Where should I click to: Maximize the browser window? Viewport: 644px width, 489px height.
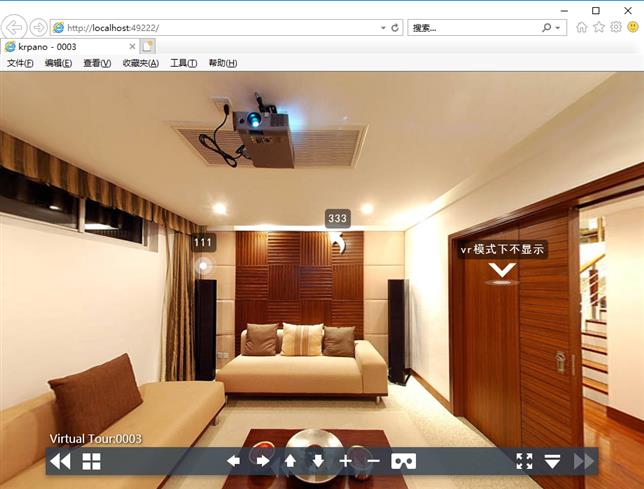596,11
